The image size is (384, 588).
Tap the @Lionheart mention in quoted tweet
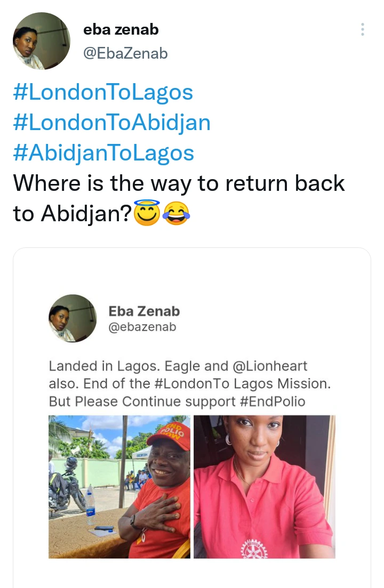click(270, 366)
